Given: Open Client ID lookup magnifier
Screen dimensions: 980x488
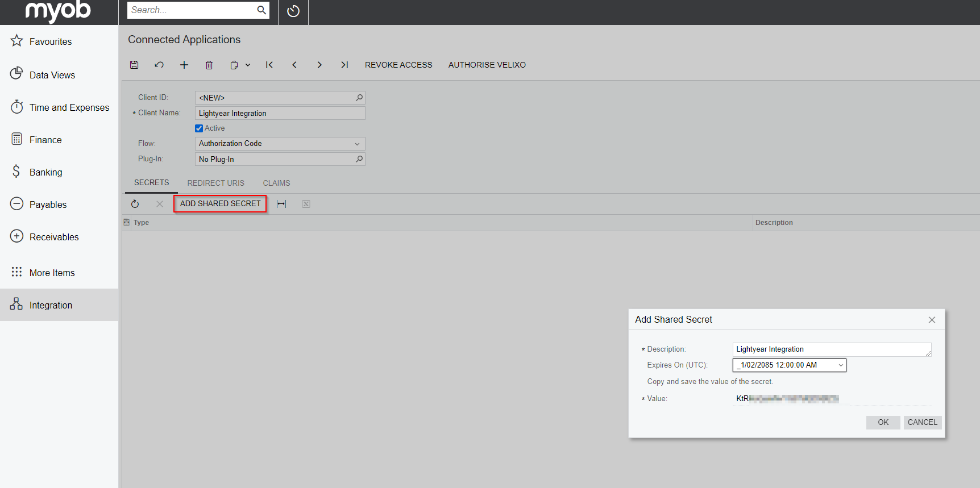Looking at the screenshot, I should 359,98.
